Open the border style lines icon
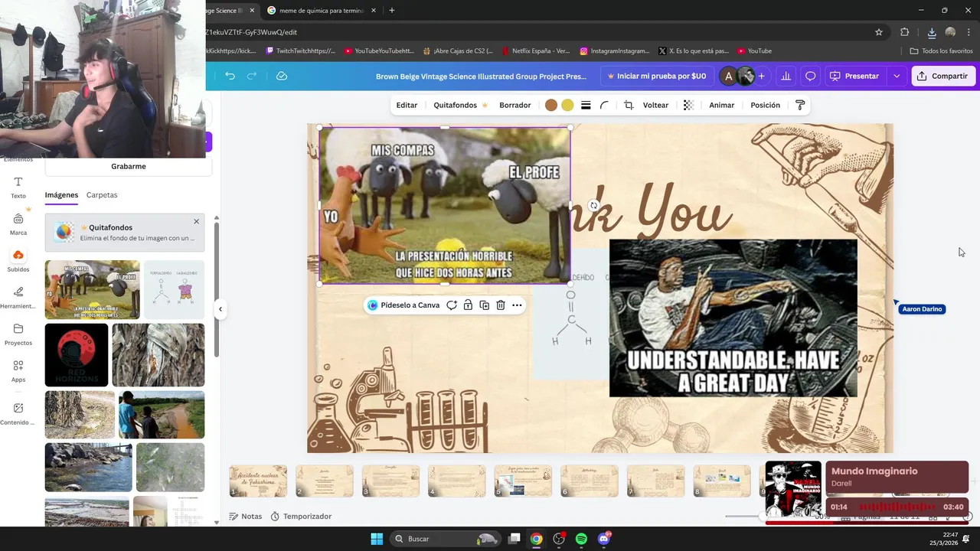The width and height of the screenshot is (980, 551). 586,105
